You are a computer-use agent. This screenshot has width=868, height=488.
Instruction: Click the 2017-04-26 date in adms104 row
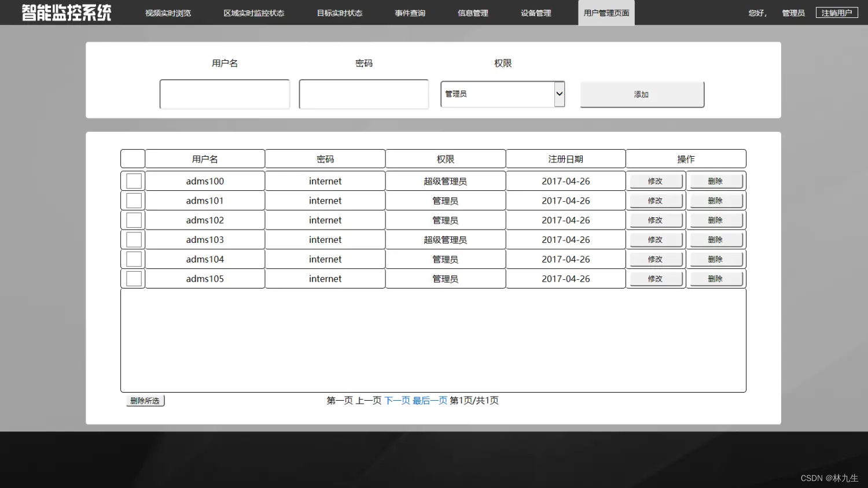click(566, 259)
